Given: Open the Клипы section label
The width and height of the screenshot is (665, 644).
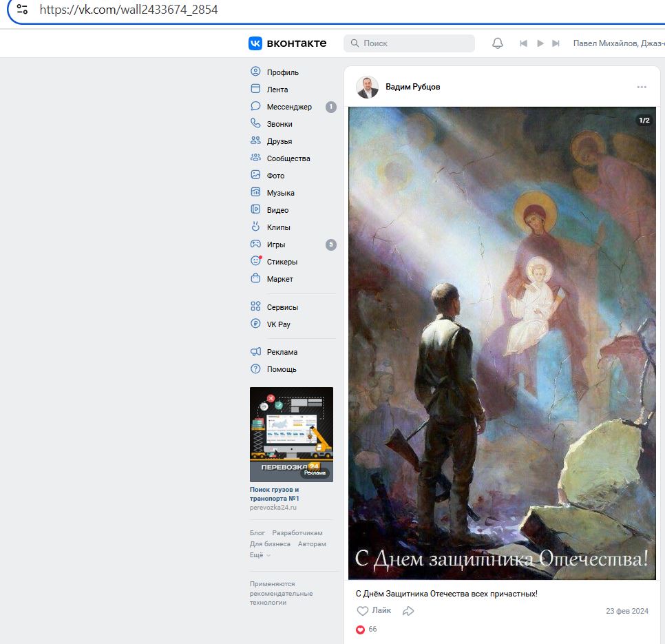Looking at the screenshot, I should coord(279,227).
